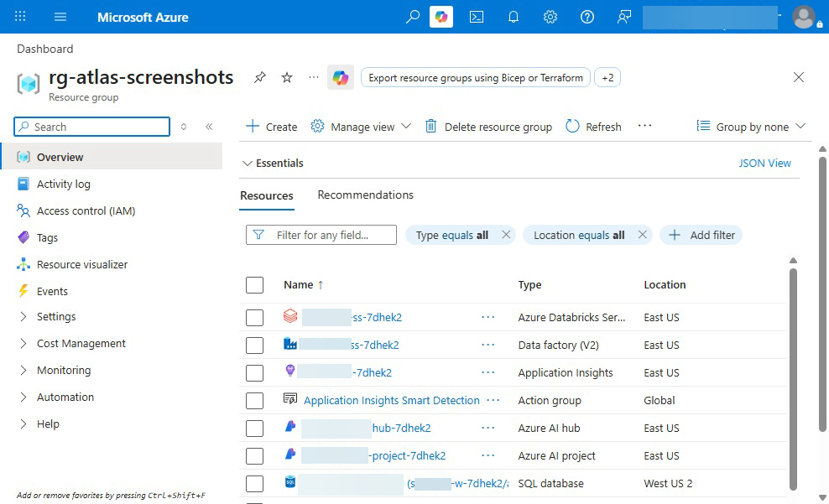Collapse the left navigation menu
This screenshot has width=829, height=504.
pos(209,127)
